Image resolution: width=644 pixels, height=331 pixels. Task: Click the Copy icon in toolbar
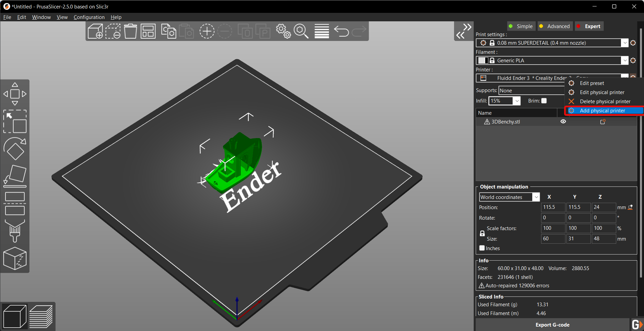point(169,31)
